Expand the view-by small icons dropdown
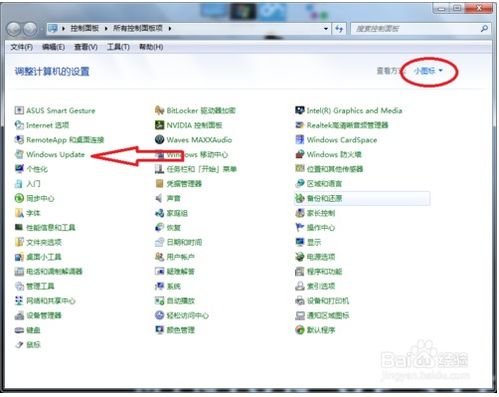 (428, 71)
